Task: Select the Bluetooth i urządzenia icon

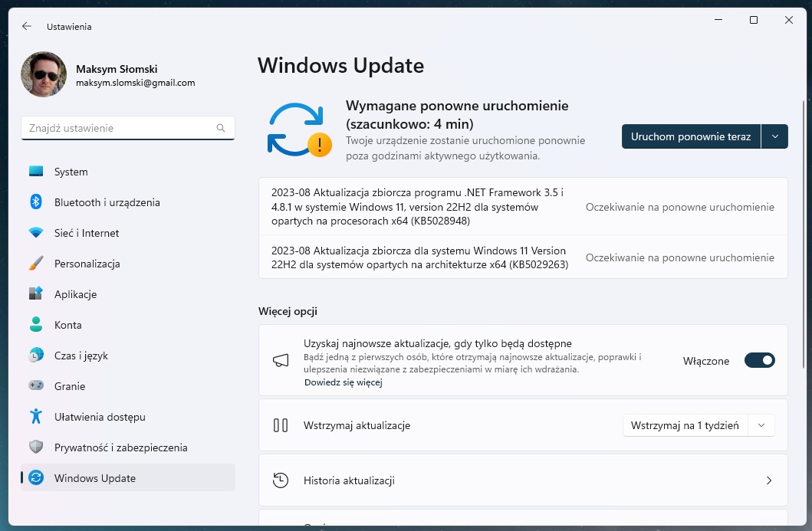Action: point(36,202)
